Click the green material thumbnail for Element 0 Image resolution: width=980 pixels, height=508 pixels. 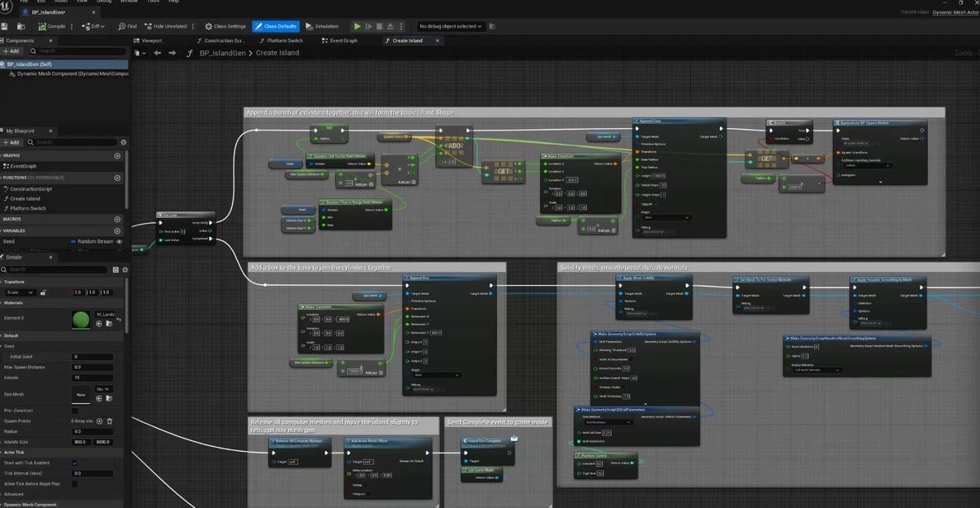click(x=82, y=320)
